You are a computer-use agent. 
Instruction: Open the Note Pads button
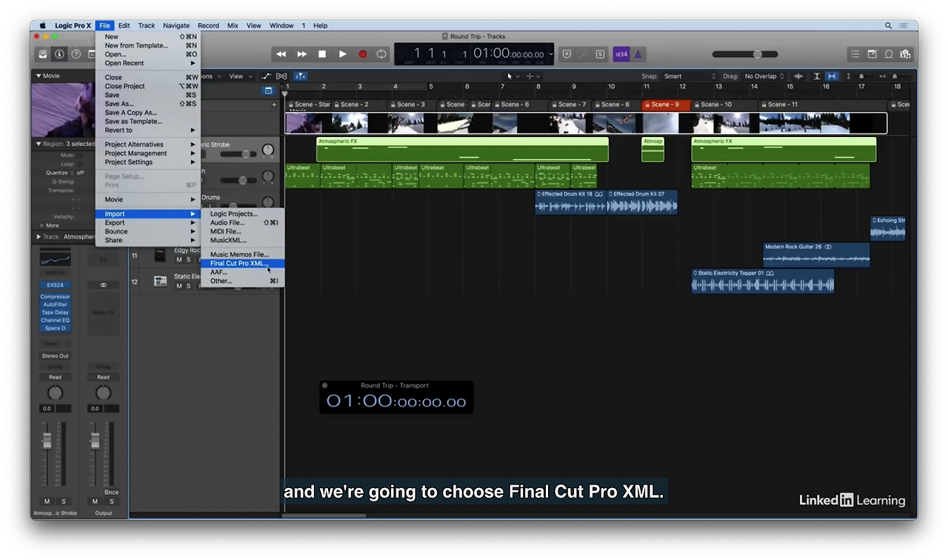(872, 54)
